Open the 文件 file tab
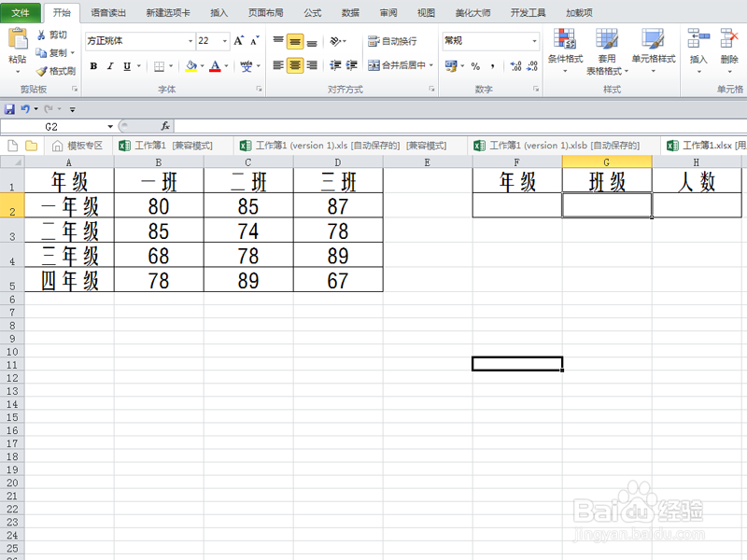Viewport: 747px width, 560px height. (20, 12)
